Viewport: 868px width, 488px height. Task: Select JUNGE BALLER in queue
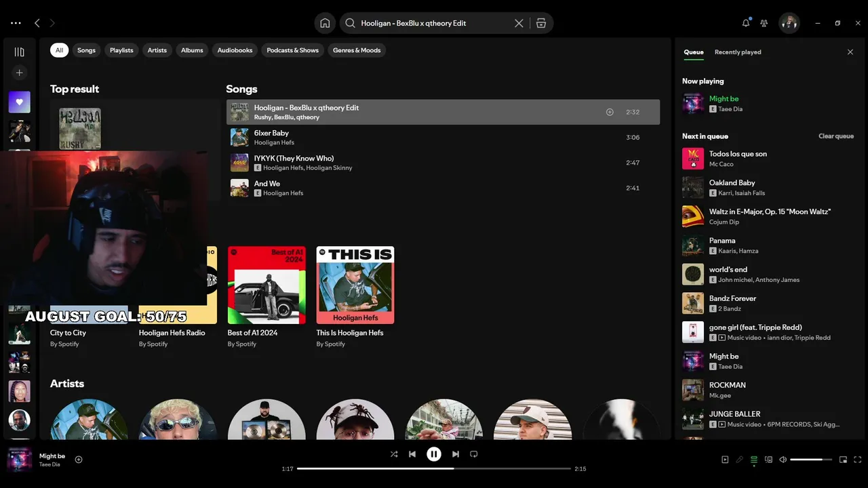pos(768,419)
